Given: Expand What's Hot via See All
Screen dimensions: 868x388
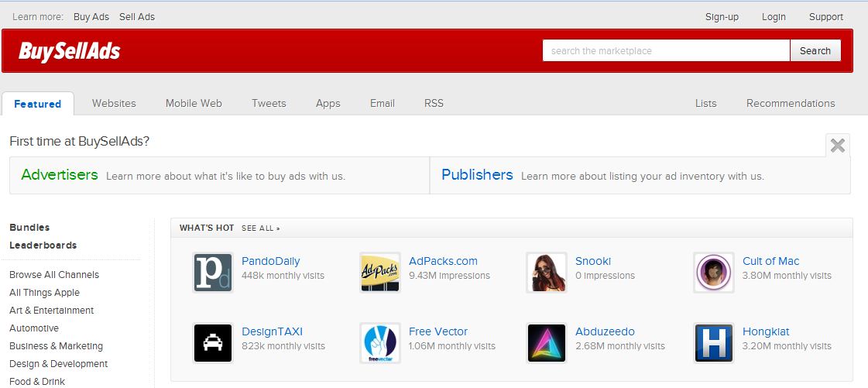Looking at the screenshot, I should (260, 228).
